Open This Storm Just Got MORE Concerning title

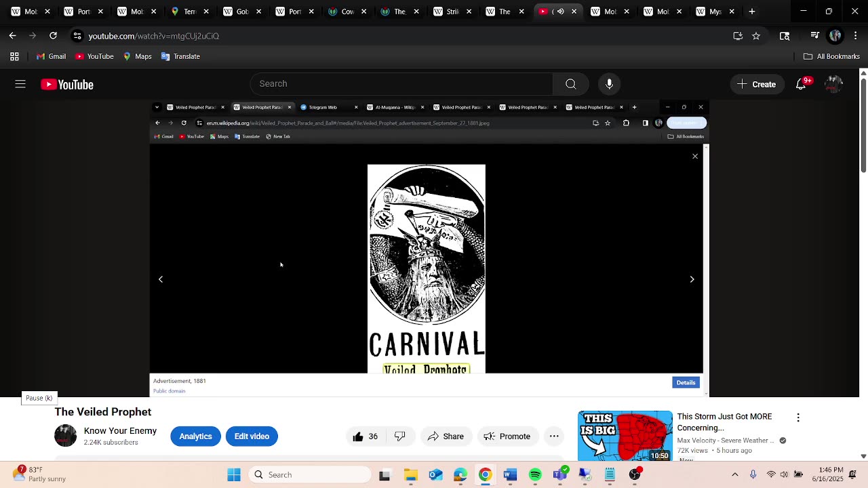tap(724, 422)
